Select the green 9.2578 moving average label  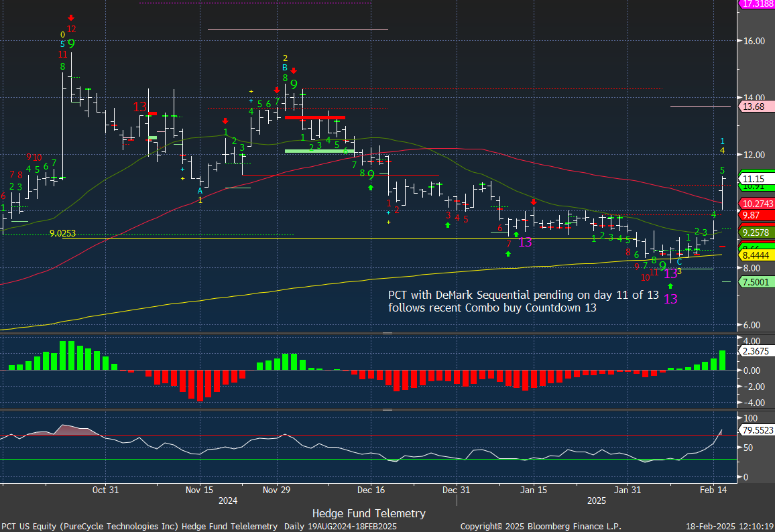756,232
